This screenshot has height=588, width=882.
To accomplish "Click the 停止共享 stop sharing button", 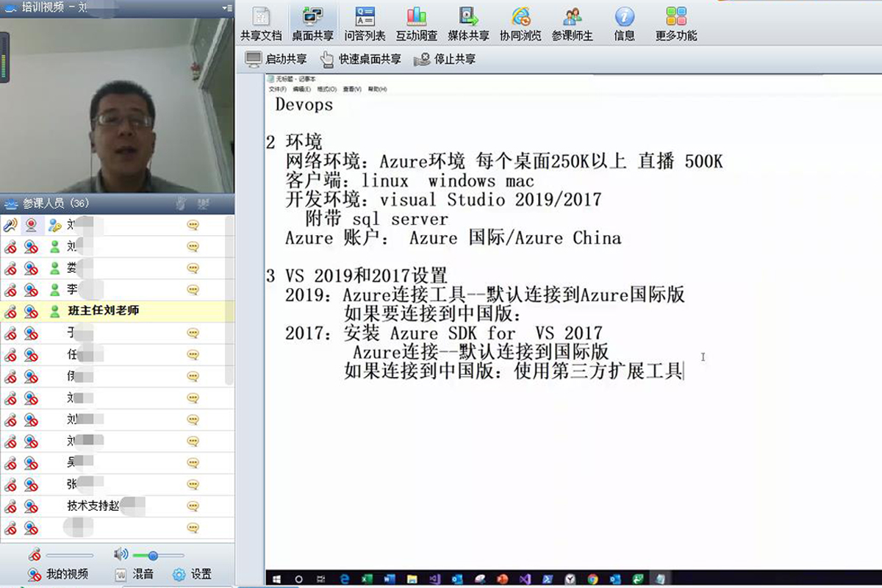I will [x=444, y=59].
